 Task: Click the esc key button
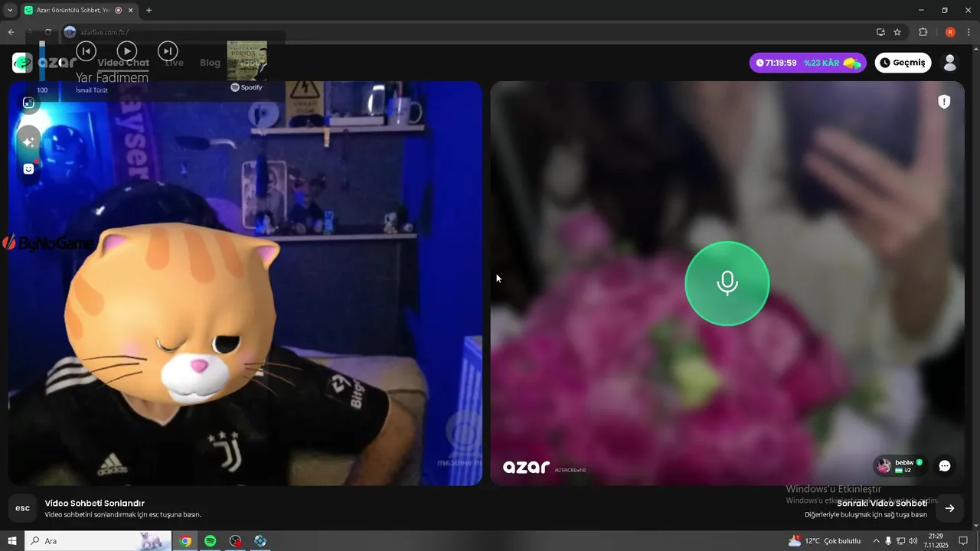[22, 508]
